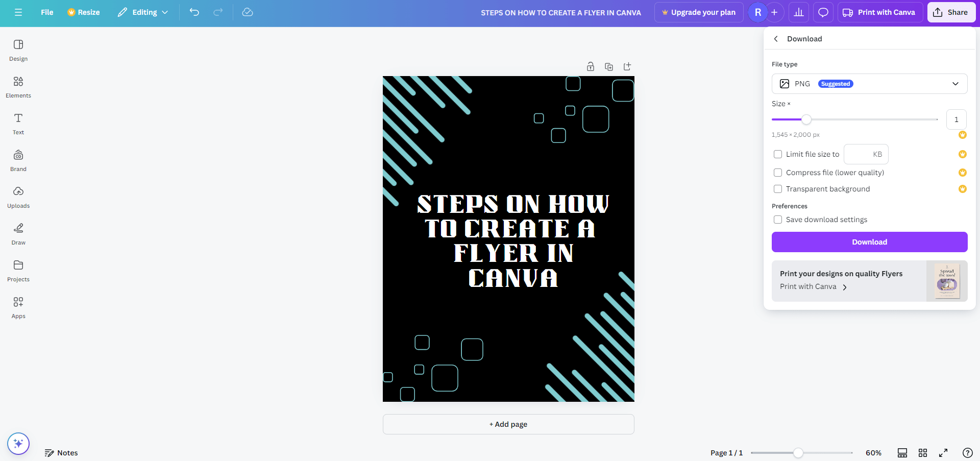Open the Uploads panel
The height and width of the screenshot is (461, 980).
[x=18, y=197]
